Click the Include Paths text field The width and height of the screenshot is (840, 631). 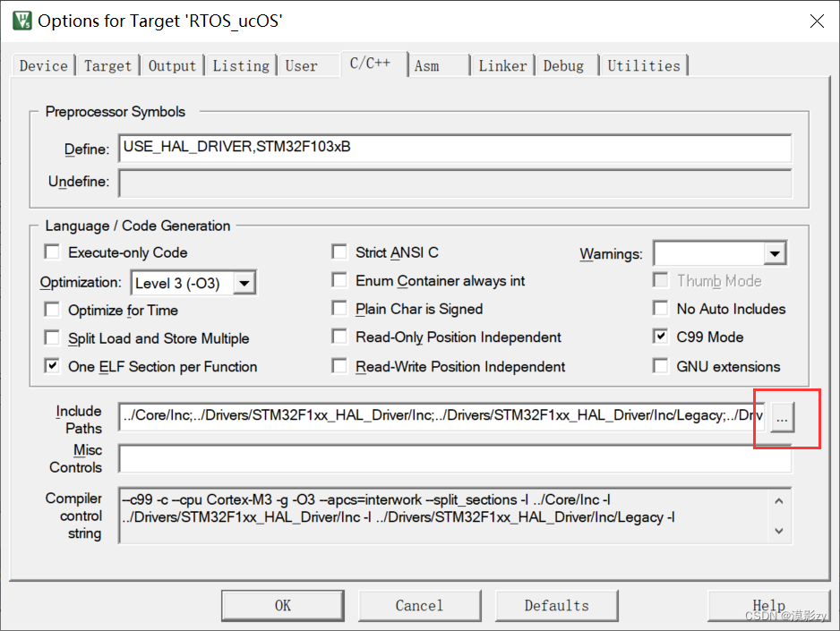point(442,416)
